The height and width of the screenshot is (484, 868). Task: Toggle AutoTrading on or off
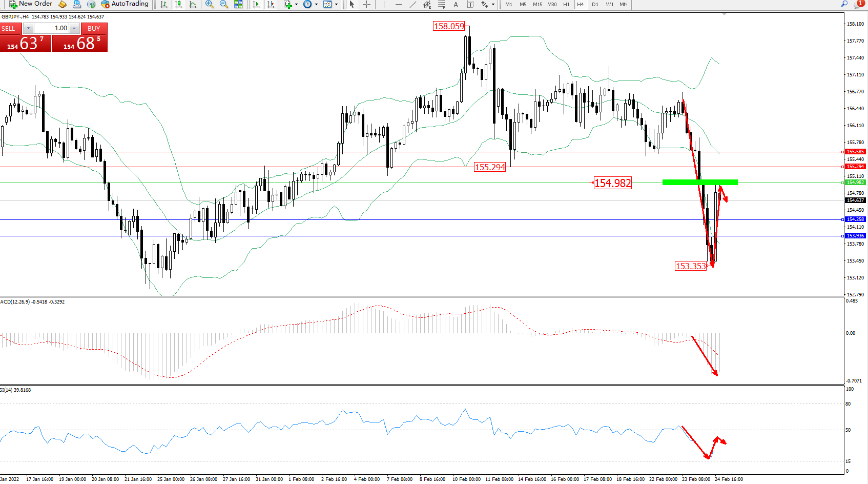[x=125, y=4]
